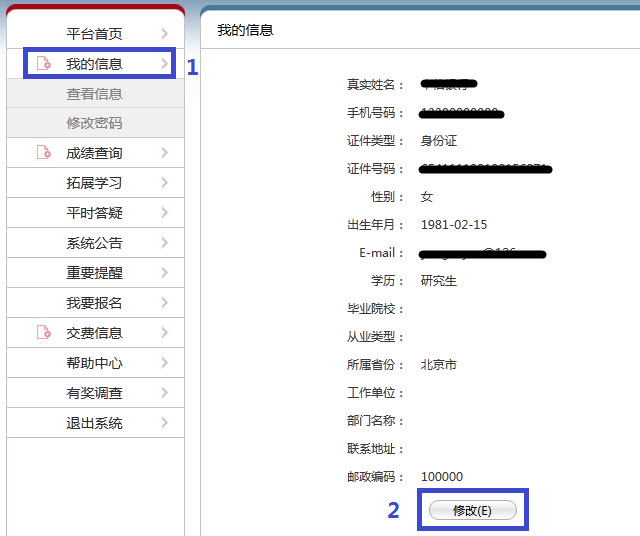Click the 证件号码 label
Image resolution: width=640 pixels, height=536 pixels.
click(x=375, y=169)
